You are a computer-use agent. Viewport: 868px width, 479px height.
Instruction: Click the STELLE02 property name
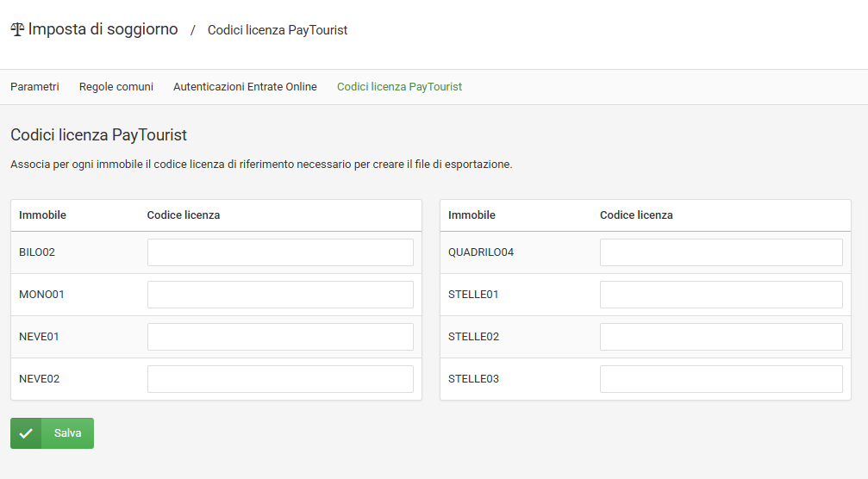click(x=474, y=337)
